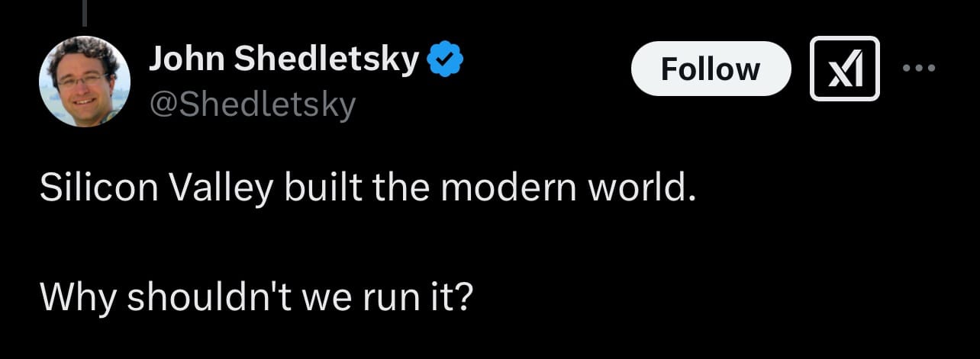Open the Grok xAI icon
This screenshot has width=980, height=359.
(x=844, y=69)
